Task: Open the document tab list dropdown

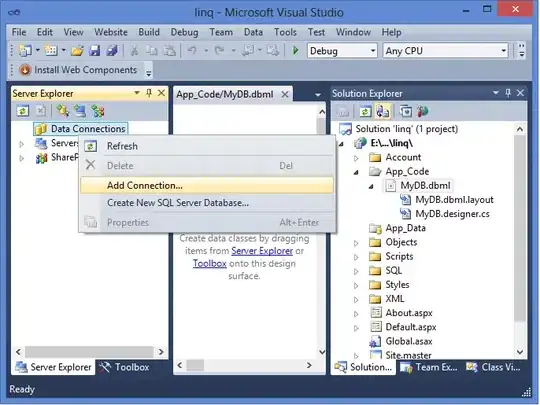Action: (x=318, y=94)
